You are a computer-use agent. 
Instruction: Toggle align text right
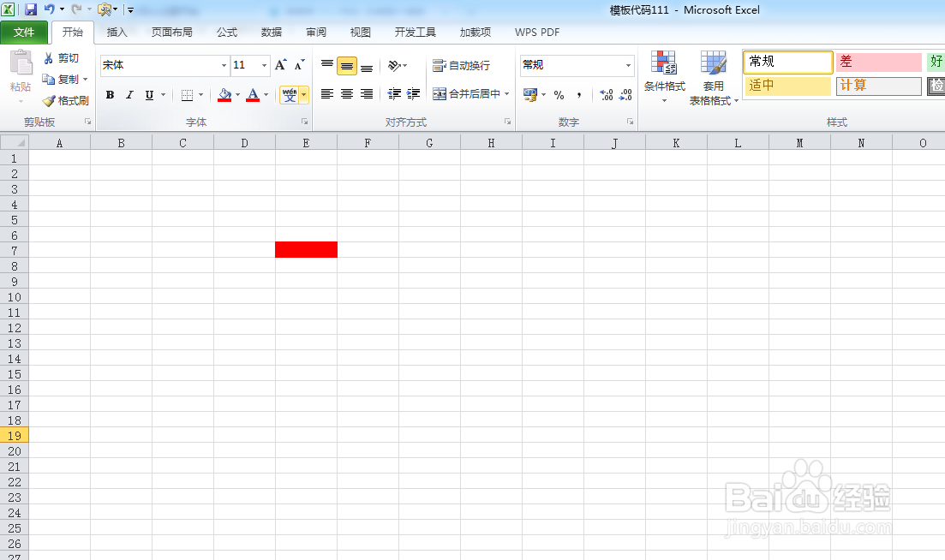tap(367, 93)
